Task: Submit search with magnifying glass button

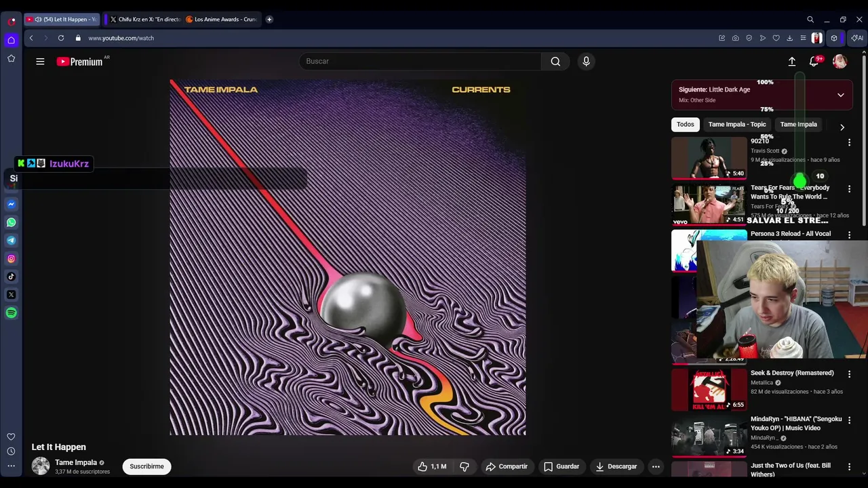Action: pyautogui.click(x=555, y=62)
